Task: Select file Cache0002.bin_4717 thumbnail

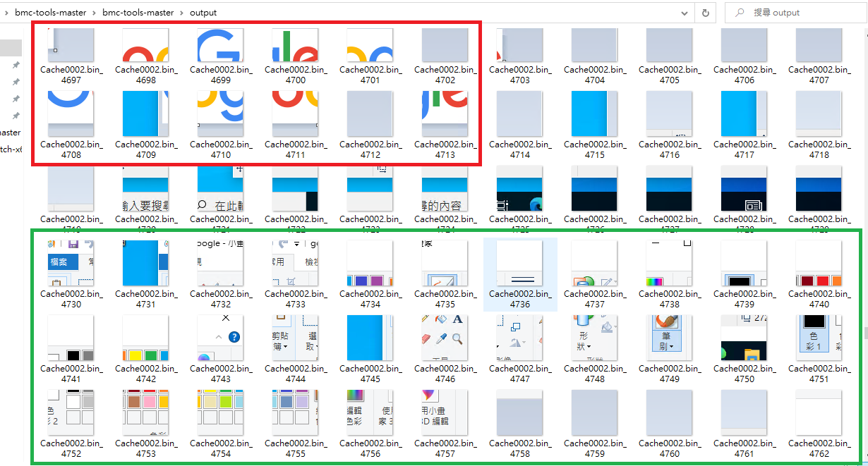Action: [745, 114]
